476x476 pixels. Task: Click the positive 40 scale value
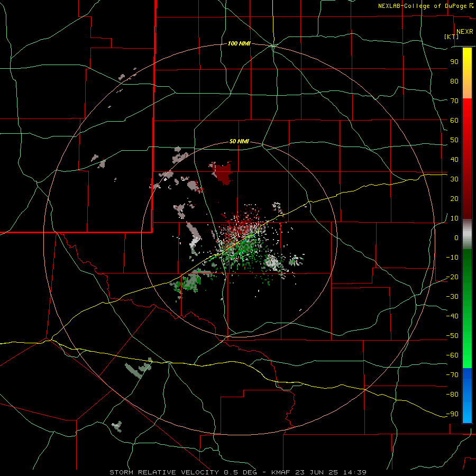tap(454, 160)
